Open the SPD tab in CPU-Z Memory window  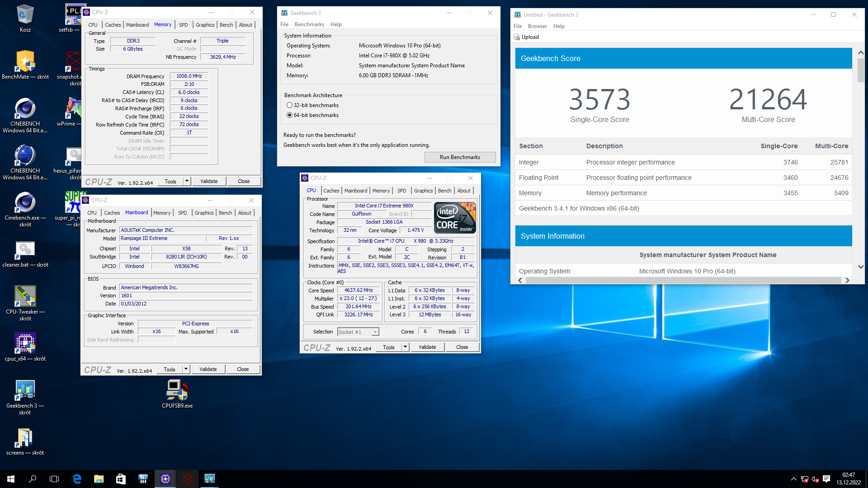[183, 25]
